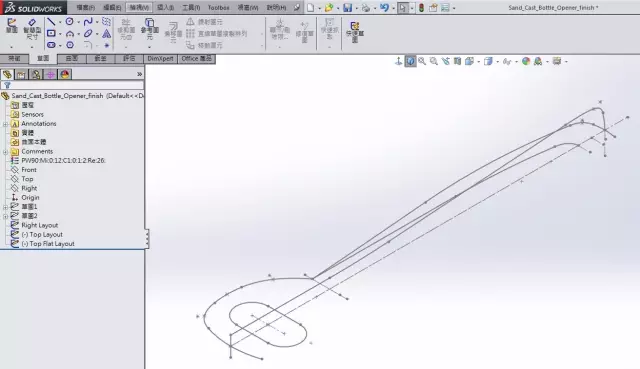Select the Arc sketch tool

pos(70,33)
